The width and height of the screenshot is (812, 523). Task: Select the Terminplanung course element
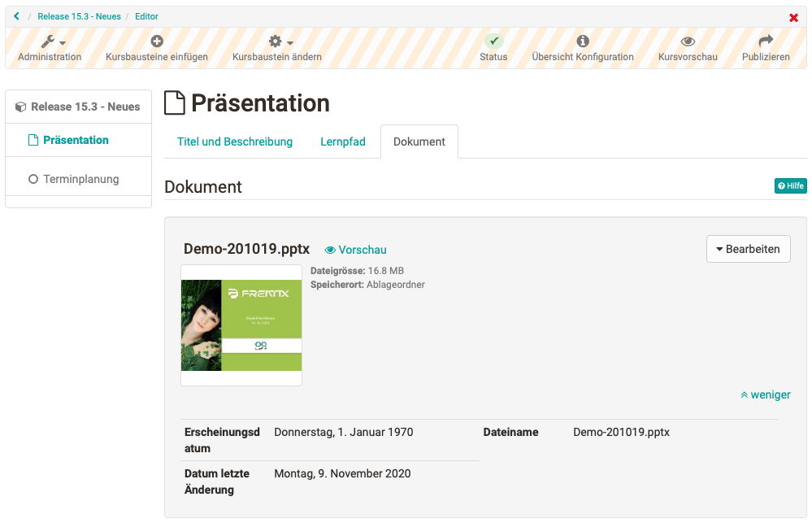point(80,179)
